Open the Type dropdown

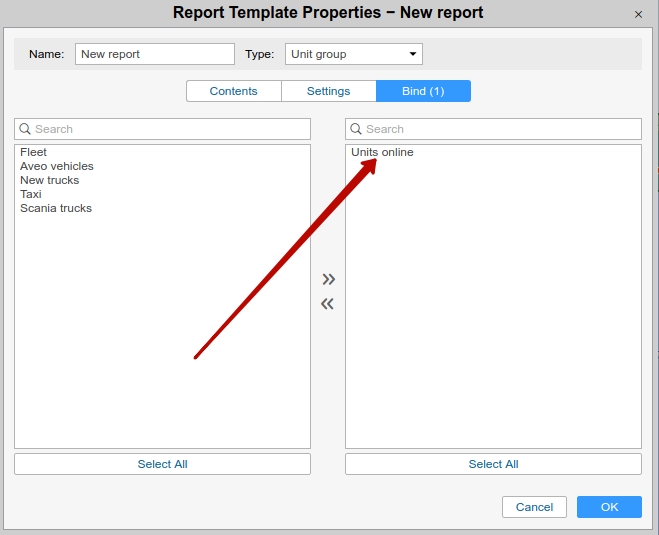[353, 54]
